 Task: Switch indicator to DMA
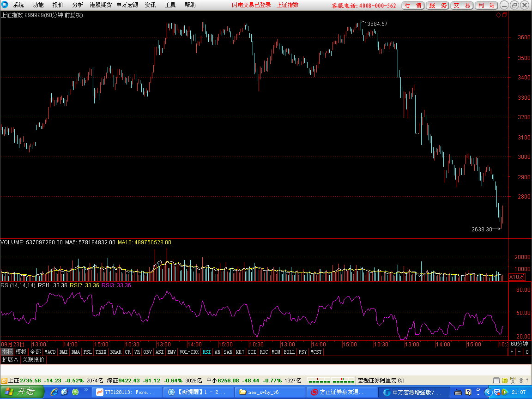(x=76, y=352)
